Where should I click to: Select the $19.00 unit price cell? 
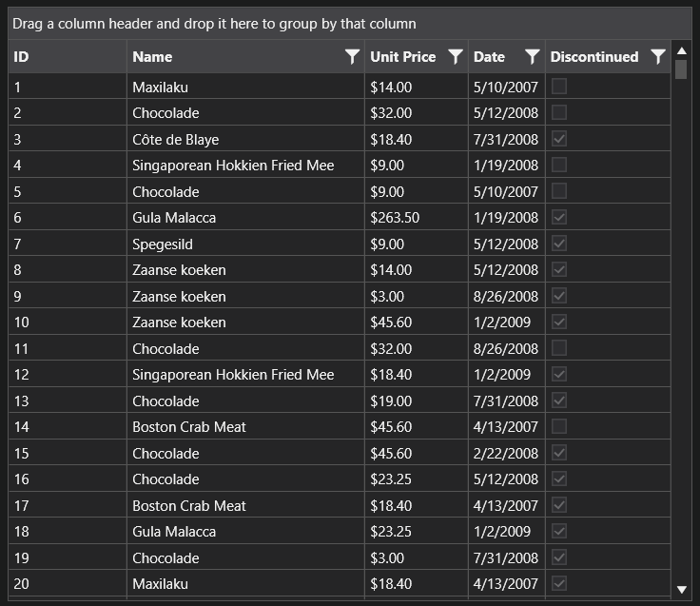point(416,401)
